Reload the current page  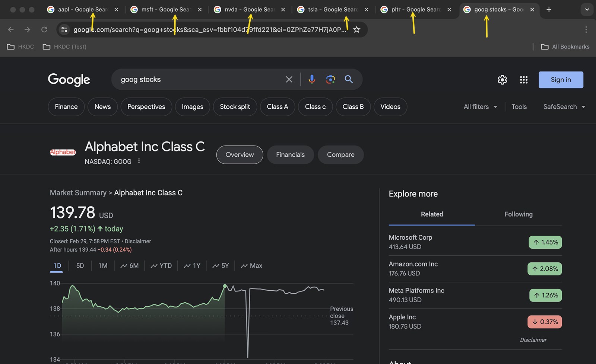pos(44,29)
